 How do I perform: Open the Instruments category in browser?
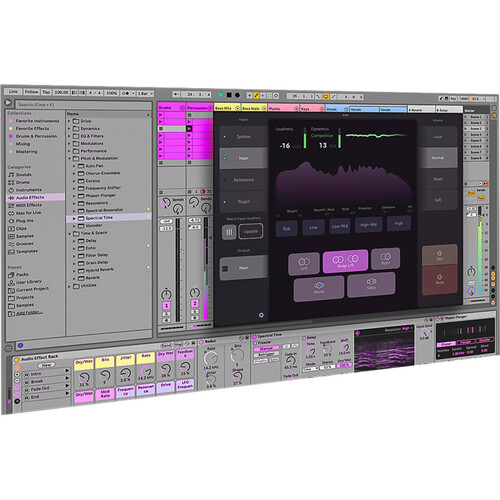coord(25,190)
